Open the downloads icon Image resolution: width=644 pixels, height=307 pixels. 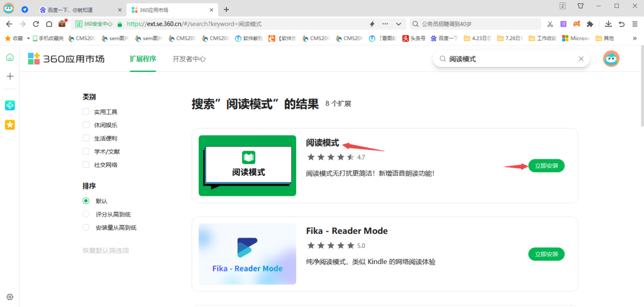[x=608, y=24]
